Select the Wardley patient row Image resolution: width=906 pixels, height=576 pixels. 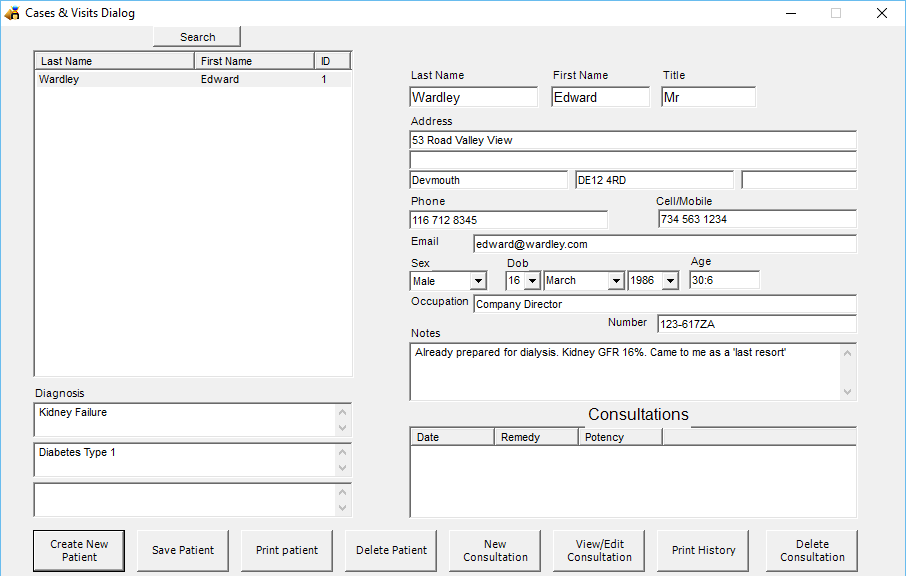[193, 79]
